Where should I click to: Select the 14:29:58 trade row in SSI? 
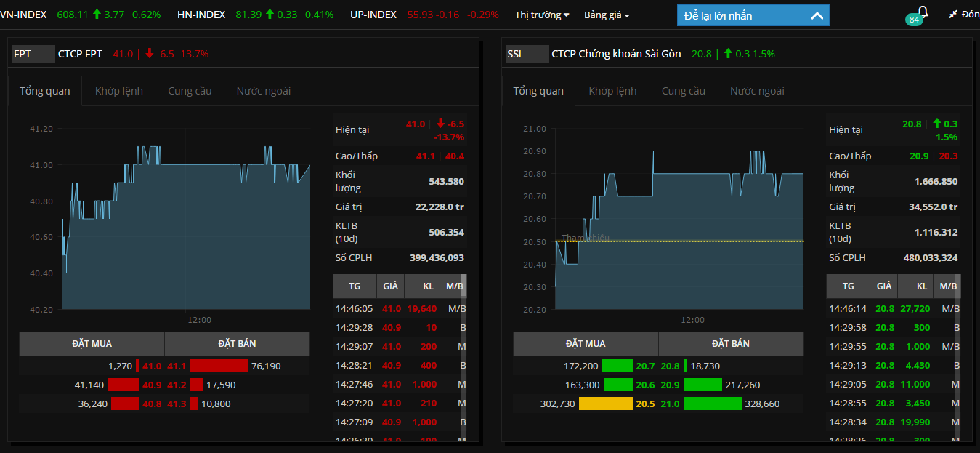[894, 327]
